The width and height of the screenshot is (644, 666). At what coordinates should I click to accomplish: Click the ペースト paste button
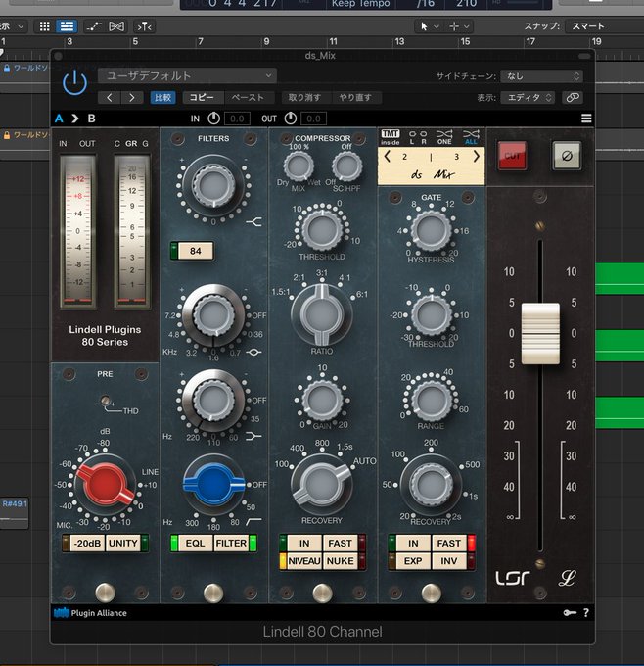(x=248, y=98)
